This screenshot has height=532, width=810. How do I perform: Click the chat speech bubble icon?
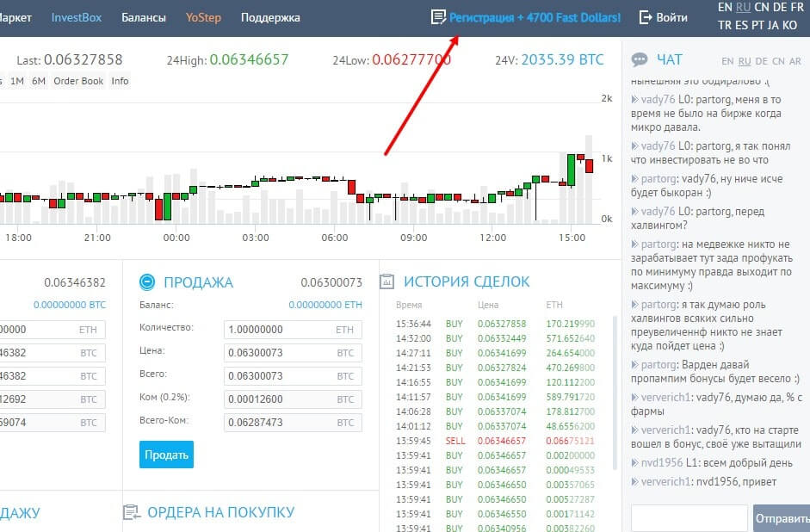[x=640, y=60]
